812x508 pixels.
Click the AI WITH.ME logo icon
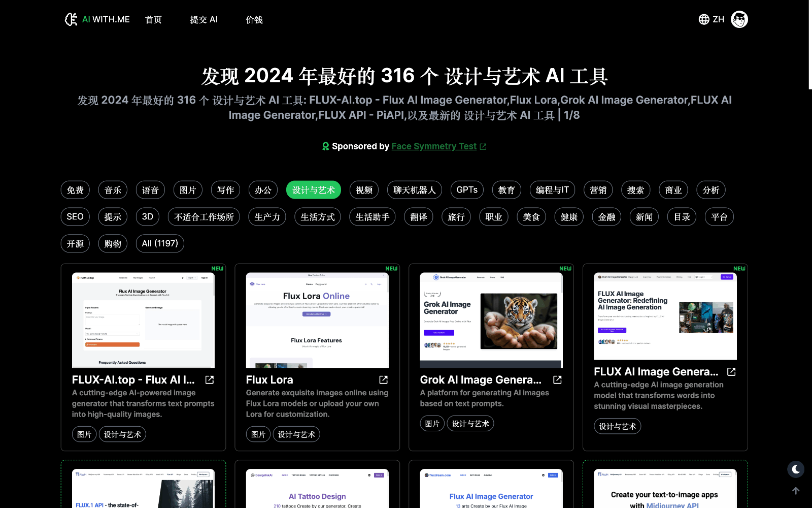tap(72, 19)
